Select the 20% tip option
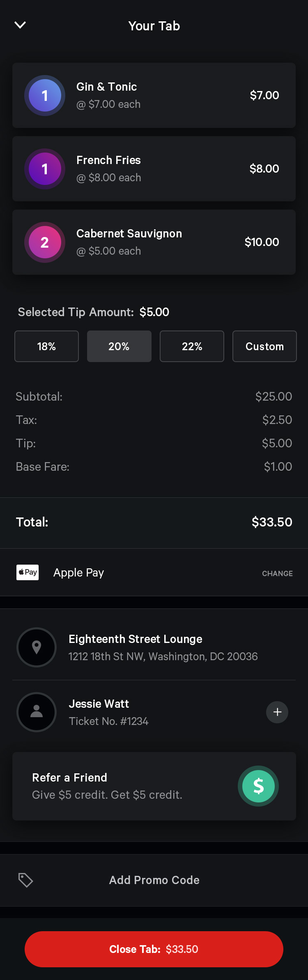 click(x=119, y=346)
